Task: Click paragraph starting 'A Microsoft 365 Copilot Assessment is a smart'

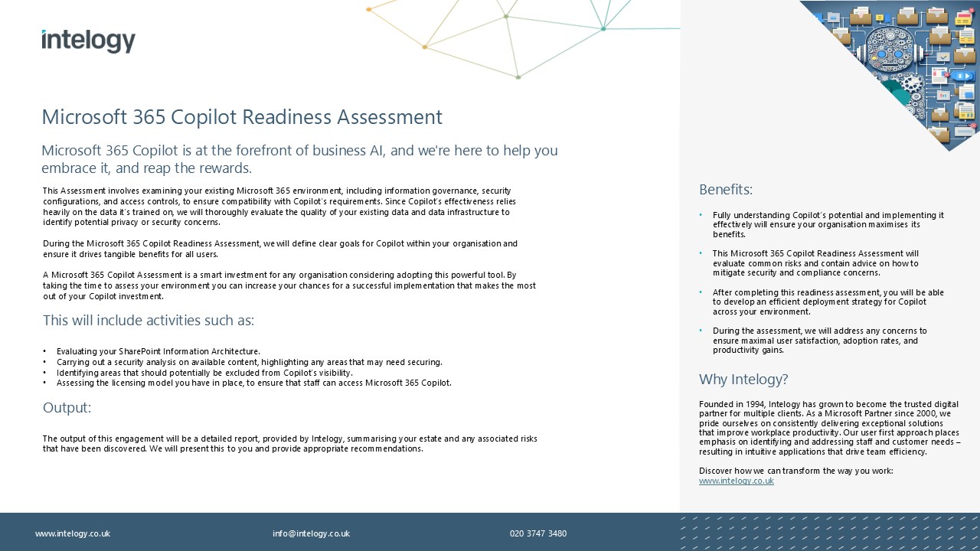Action: [x=289, y=285]
